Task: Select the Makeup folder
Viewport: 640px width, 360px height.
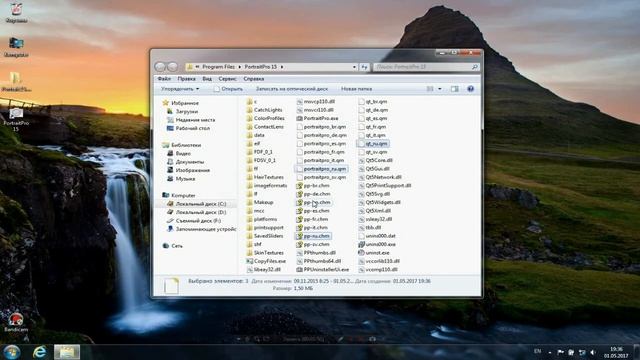Action: pyautogui.click(x=260, y=202)
